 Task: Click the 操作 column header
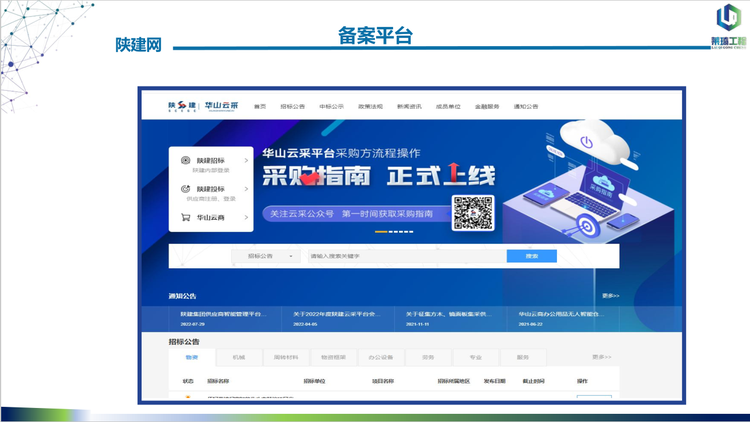click(x=582, y=381)
